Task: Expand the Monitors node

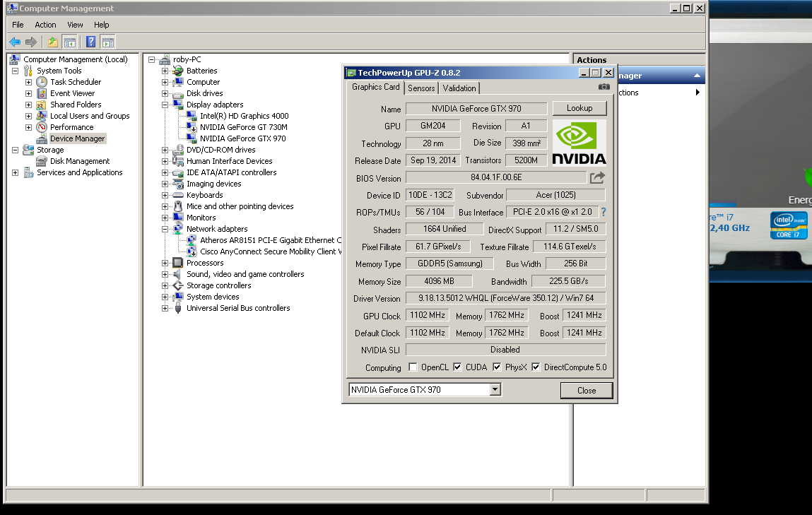Action: pyautogui.click(x=165, y=218)
